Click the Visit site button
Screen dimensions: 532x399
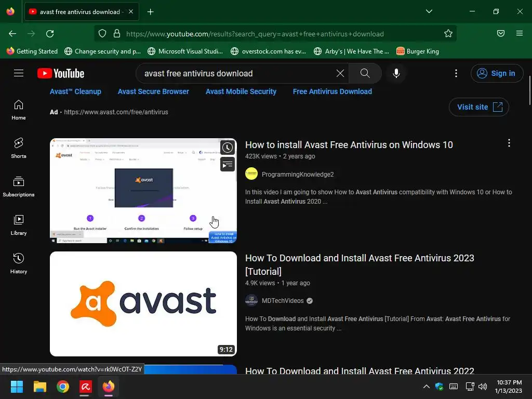(478, 107)
